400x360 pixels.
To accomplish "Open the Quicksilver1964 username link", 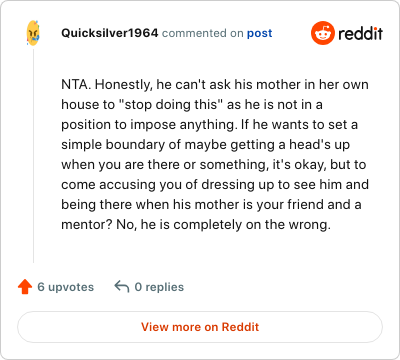I will click(110, 33).
